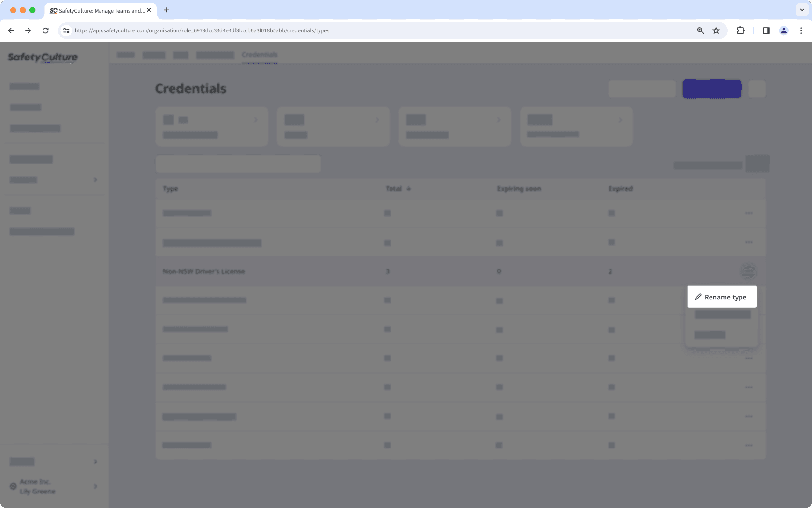Viewport: 812px width, 508px height.
Task: Click the site information icon in the address bar
Action: (66, 30)
